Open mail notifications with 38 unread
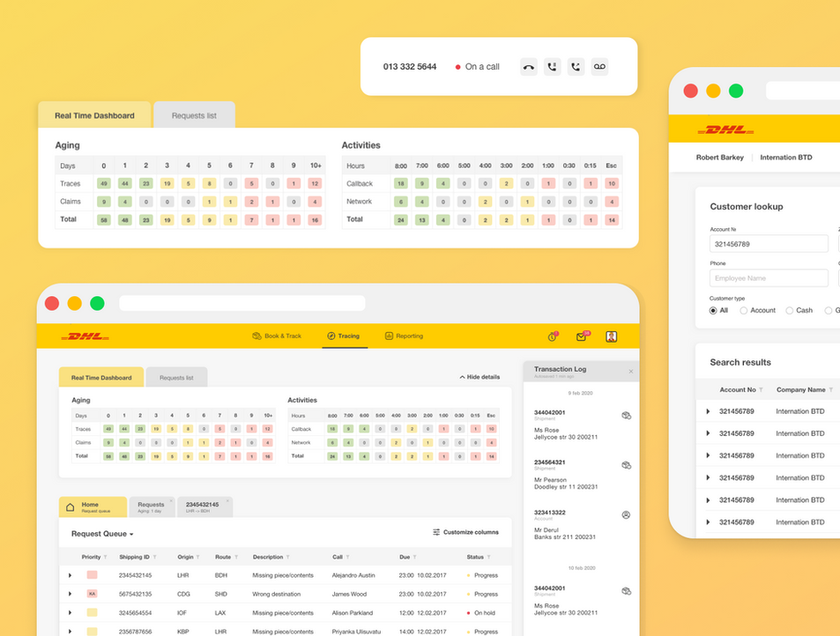 582,336
